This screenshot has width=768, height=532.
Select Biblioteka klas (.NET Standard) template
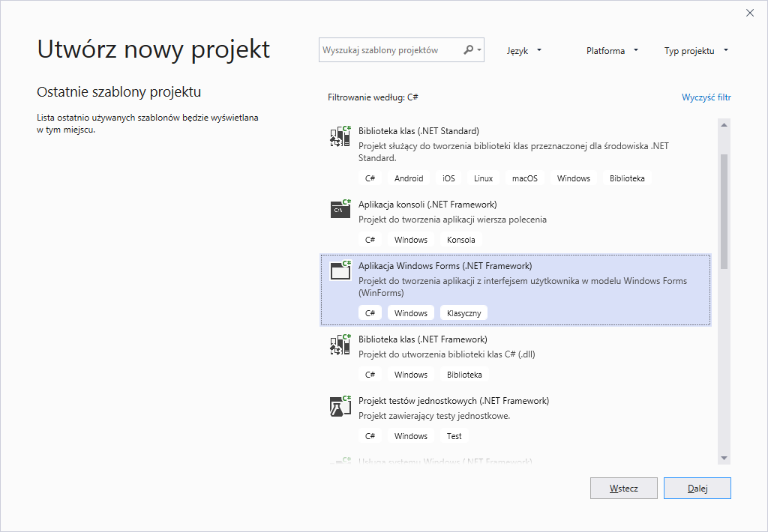(516, 155)
